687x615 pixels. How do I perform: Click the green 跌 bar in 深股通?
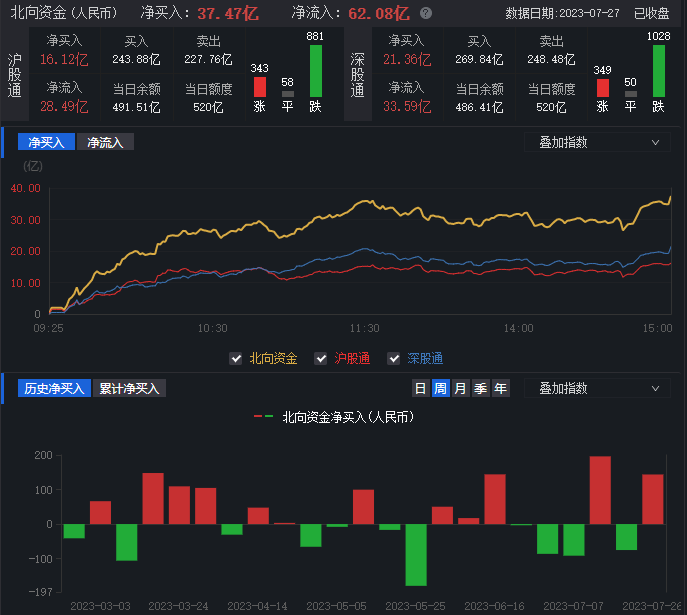click(x=658, y=71)
